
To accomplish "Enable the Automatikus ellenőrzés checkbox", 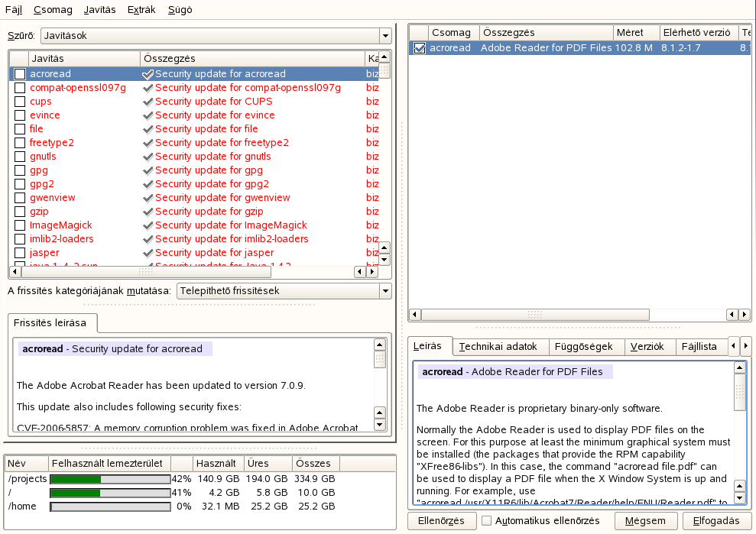I will (x=486, y=521).
